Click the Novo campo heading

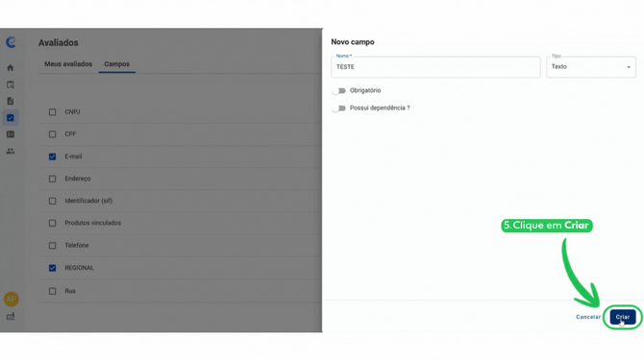(353, 42)
